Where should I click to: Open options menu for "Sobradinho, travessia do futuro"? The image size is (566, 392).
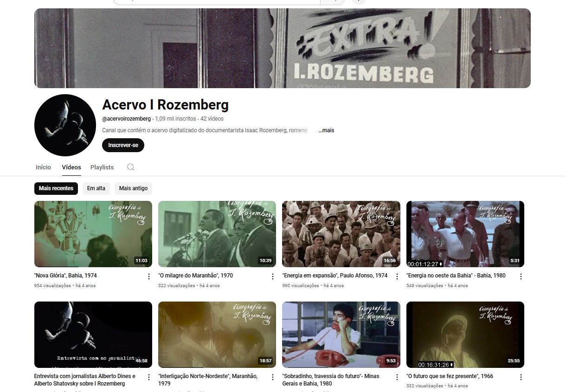(397, 377)
